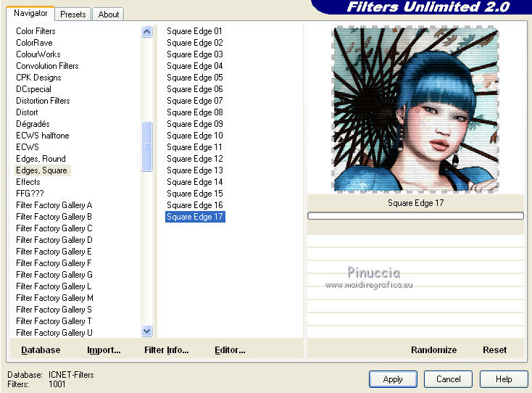This screenshot has width=532, height=393.
Task: Select Square Edge 04 filter
Action: (x=195, y=66)
